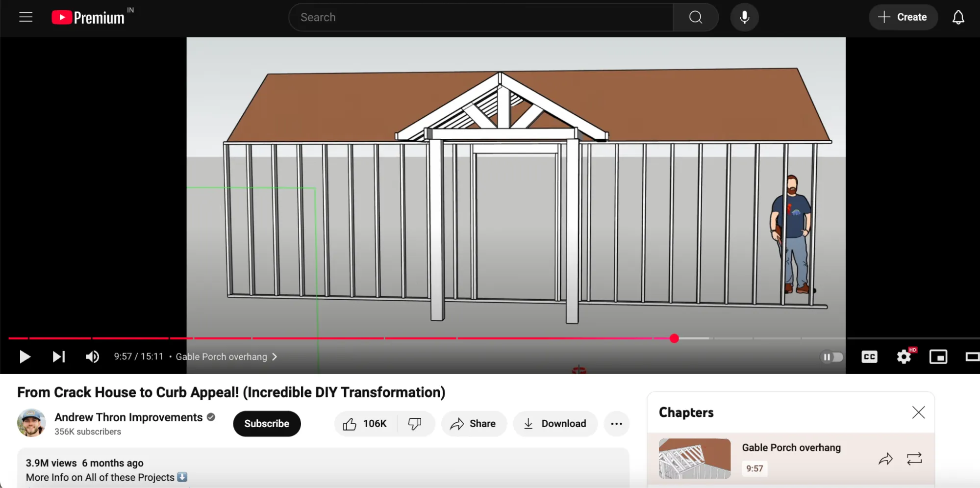Open the playback settings gear

coord(903,357)
